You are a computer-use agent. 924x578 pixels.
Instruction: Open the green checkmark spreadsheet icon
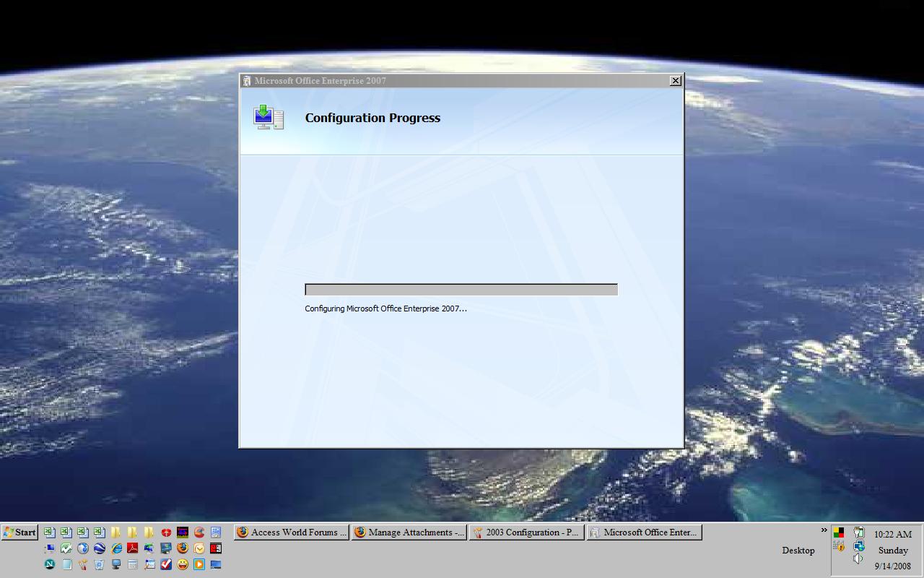[x=66, y=548]
